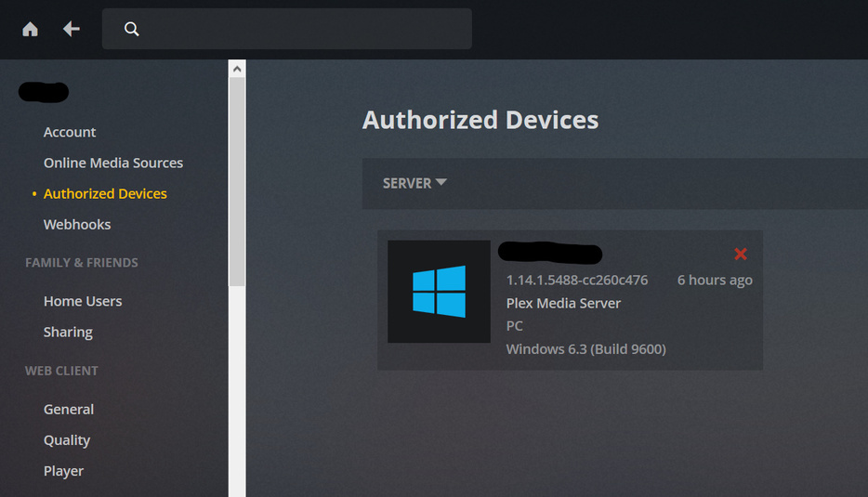The width and height of the screenshot is (868, 497).
Task: Open Sharing settings
Action: (68, 332)
